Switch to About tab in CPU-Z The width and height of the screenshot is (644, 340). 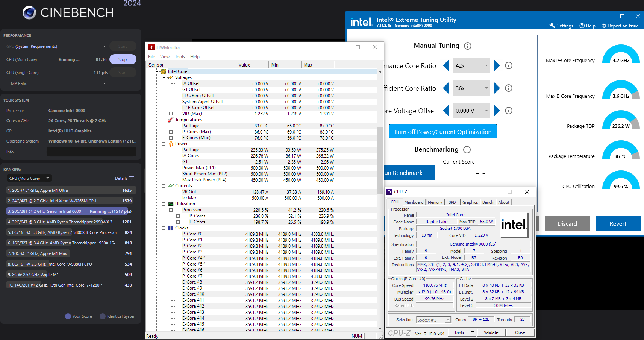[504, 202]
